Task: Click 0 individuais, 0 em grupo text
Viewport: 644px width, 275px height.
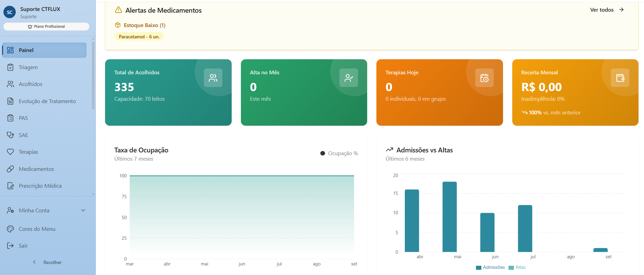Action: 415,99
